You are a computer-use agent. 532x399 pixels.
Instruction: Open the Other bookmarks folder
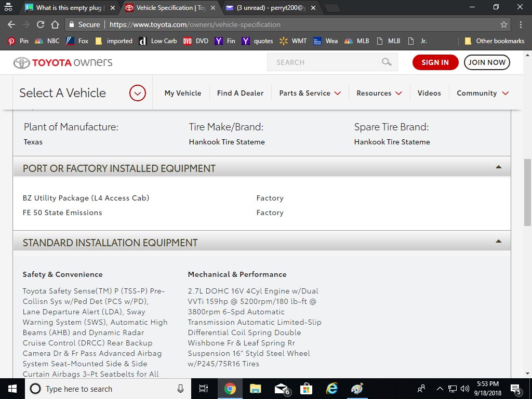pyautogui.click(x=495, y=41)
